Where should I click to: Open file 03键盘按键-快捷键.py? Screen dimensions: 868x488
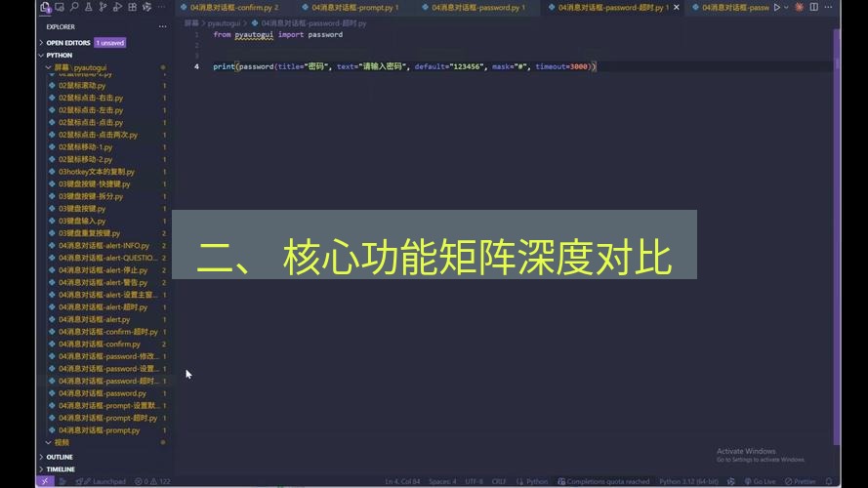[x=94, y=184]
